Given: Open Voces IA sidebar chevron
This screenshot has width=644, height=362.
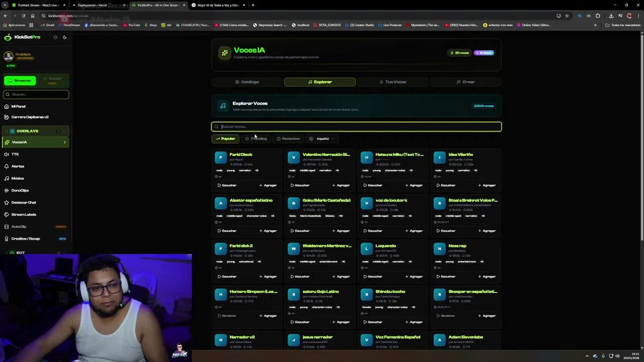Looking at the screenshot, I should [64, 142].
